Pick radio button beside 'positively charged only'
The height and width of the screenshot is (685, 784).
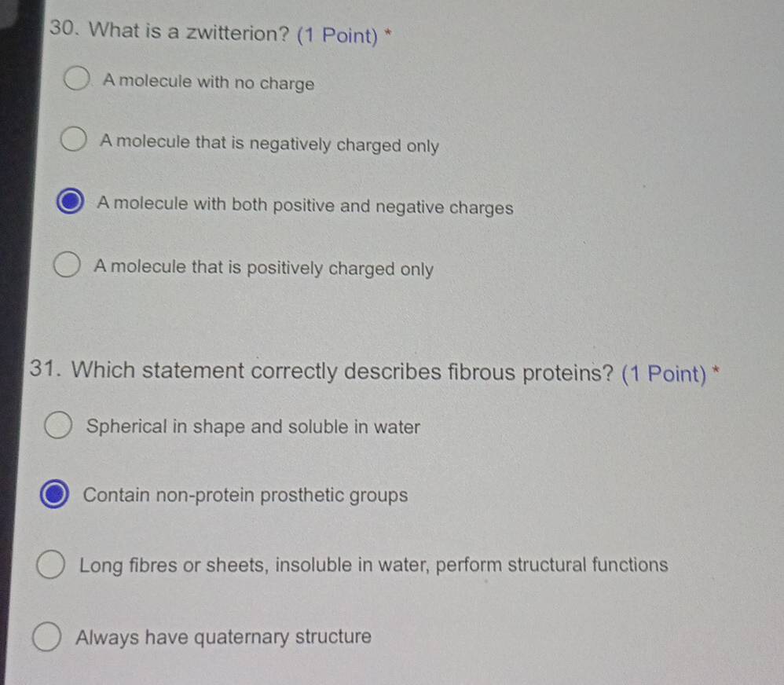tap(67, 266)
